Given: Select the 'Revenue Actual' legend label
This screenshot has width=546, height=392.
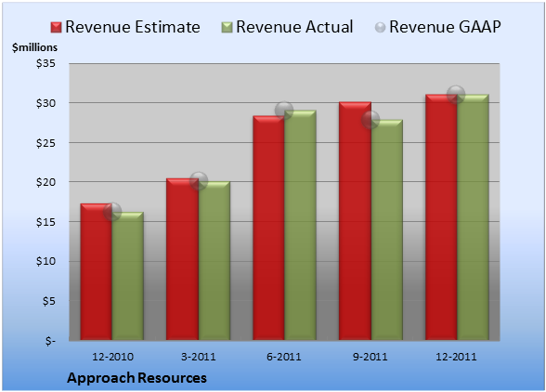Looking at the screenshot, I should [294, 27].
